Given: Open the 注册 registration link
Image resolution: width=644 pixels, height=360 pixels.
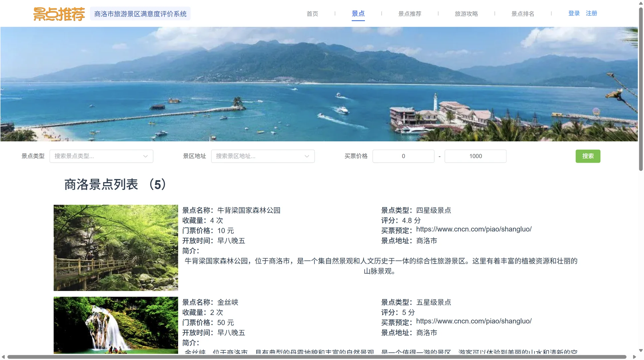Looking at the screenshot, I should click(x=591, y=13).
